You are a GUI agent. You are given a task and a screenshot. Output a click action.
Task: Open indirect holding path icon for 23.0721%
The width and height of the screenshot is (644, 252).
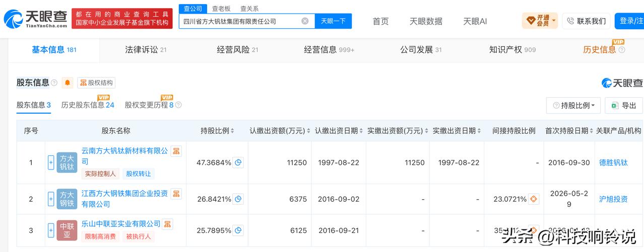534,199
